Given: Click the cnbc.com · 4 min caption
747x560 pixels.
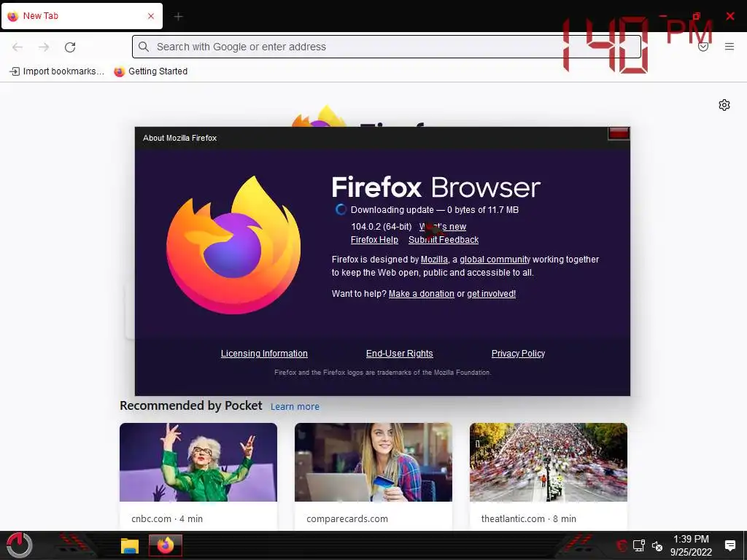Looking at the screenshot, I should pyautogui.click(x=167, y=518).
